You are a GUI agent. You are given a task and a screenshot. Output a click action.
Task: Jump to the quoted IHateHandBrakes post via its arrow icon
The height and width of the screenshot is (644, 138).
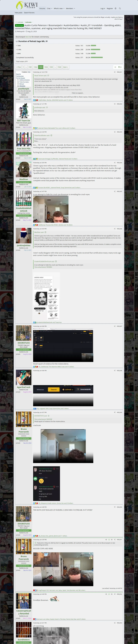[51, 135]
